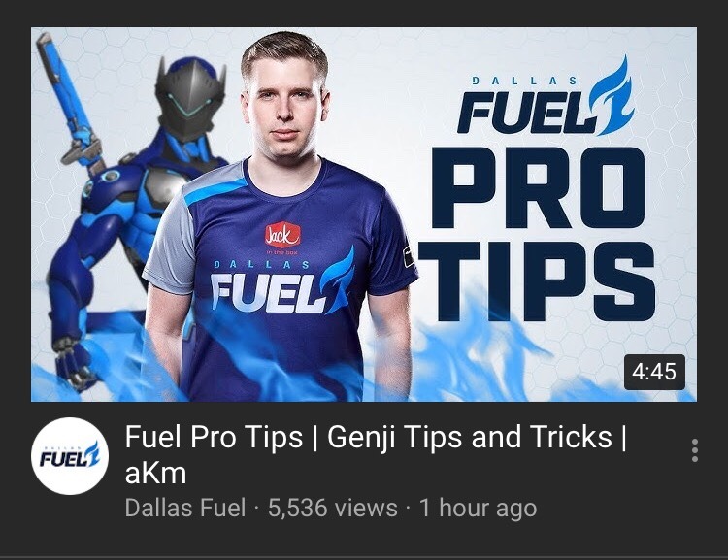Click the DALLAS text above the Fuel logo
The image size is (728, 560).
[x=524, y=81]
